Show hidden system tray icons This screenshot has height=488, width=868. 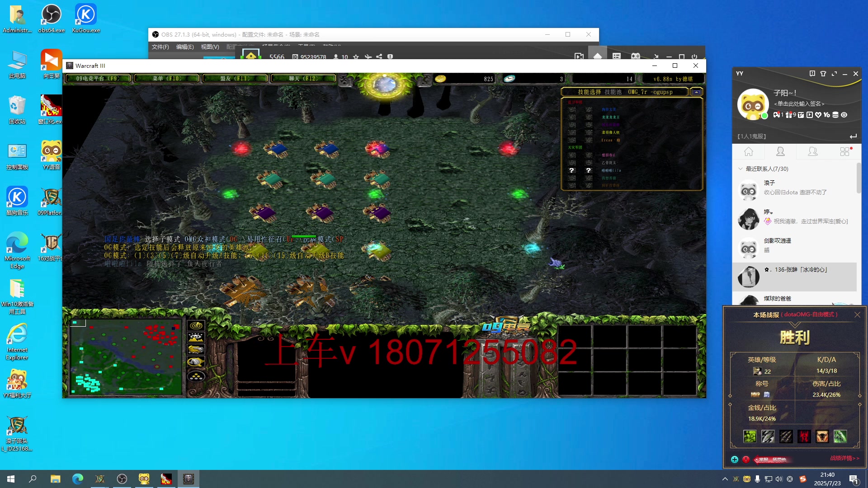(725, 479)
